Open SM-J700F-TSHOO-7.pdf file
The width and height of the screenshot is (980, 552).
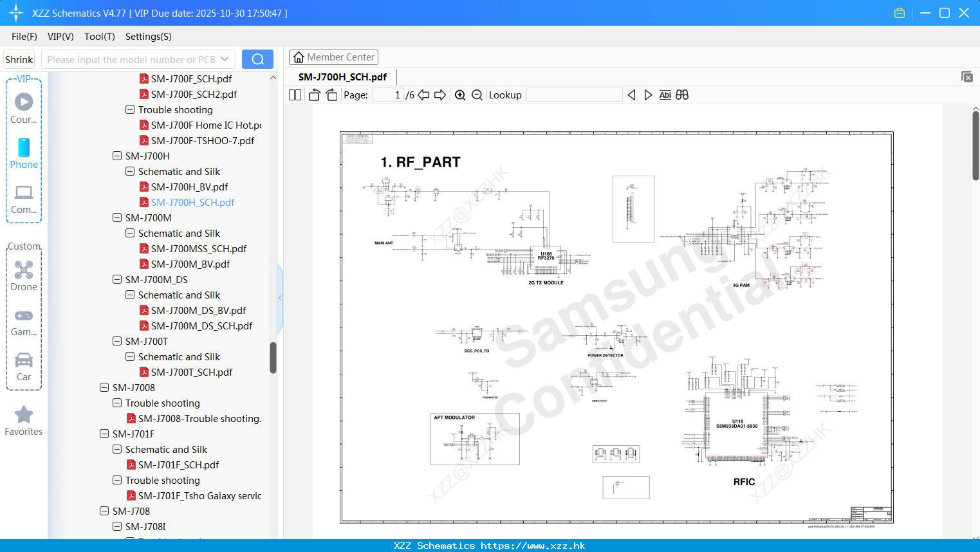202,141
